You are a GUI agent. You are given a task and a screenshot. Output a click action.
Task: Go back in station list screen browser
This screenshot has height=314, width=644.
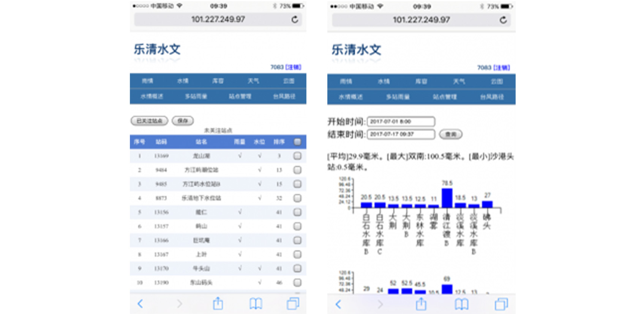(x=140, y=303)
